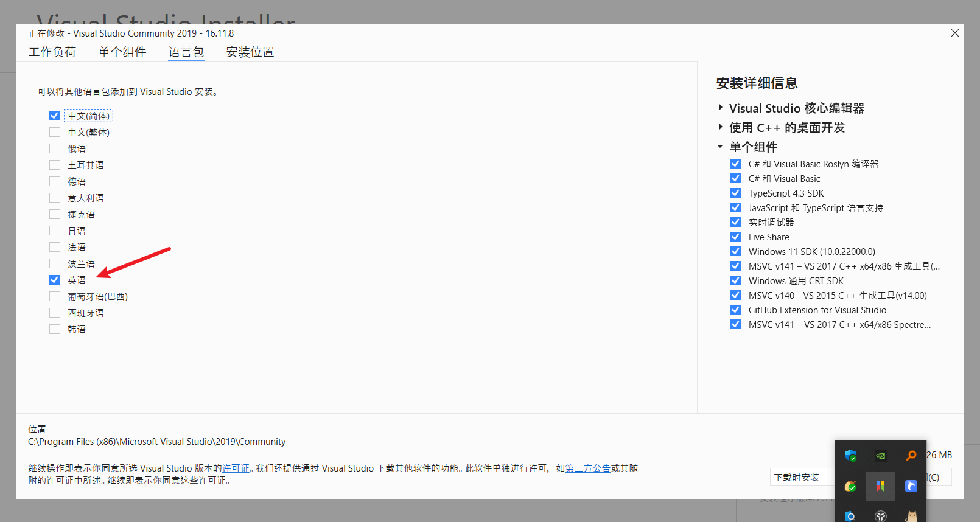This screenshot has width=980, height=522.
Task: Uncheck Windows 11 SDK (10.0.22000.0)
Action: coord(736,251)
